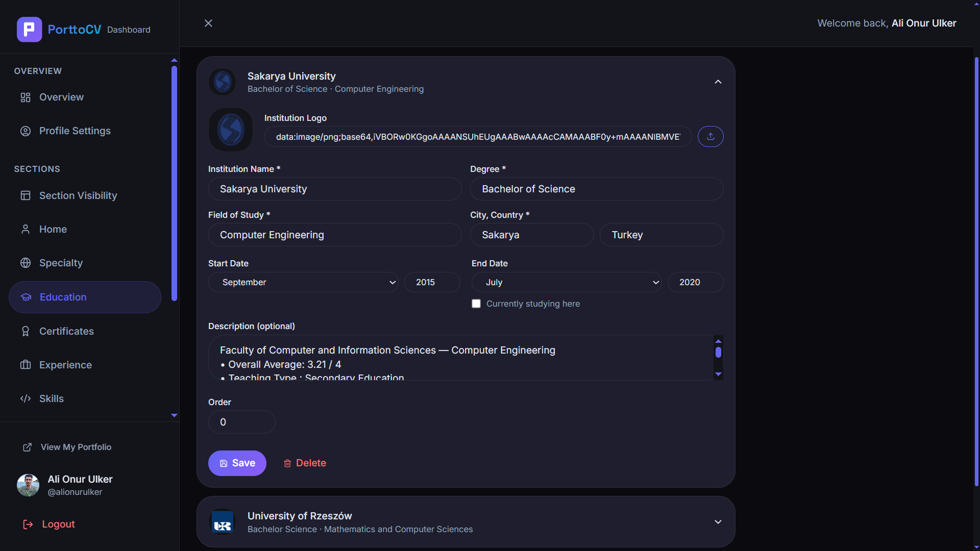
Task: Click the Specialty globe icon
Action: pos(26,263)
